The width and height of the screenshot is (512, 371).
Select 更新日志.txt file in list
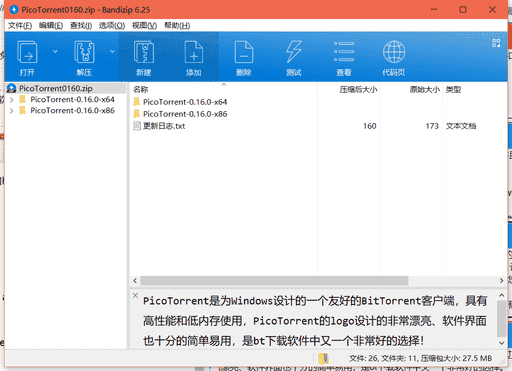(x=164, y=126)
